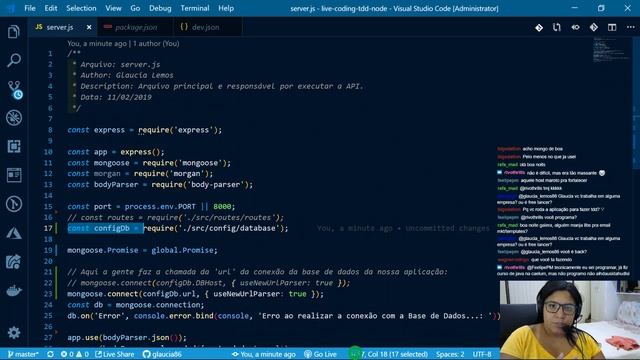
Task: Open the Git history clock icon
Action: tap(13, 204)
